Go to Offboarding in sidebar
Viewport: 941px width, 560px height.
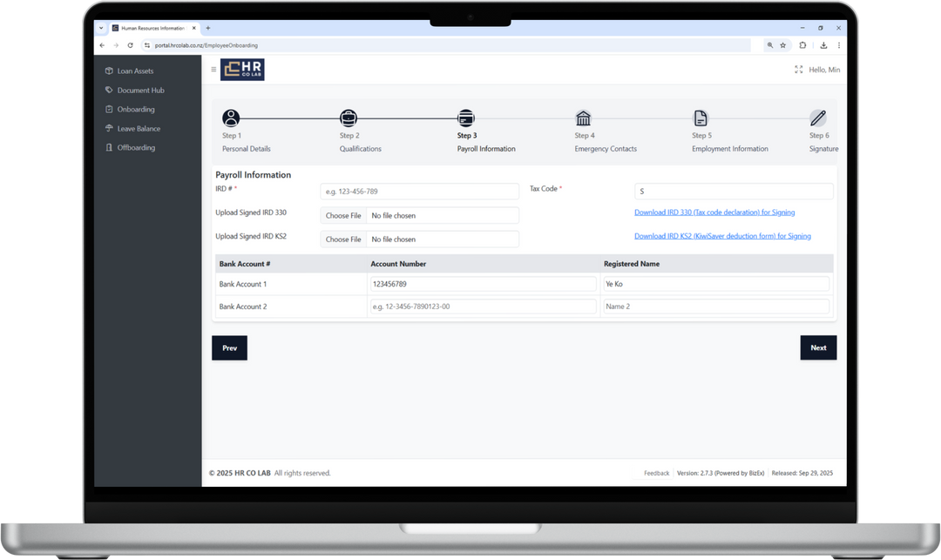136,148
